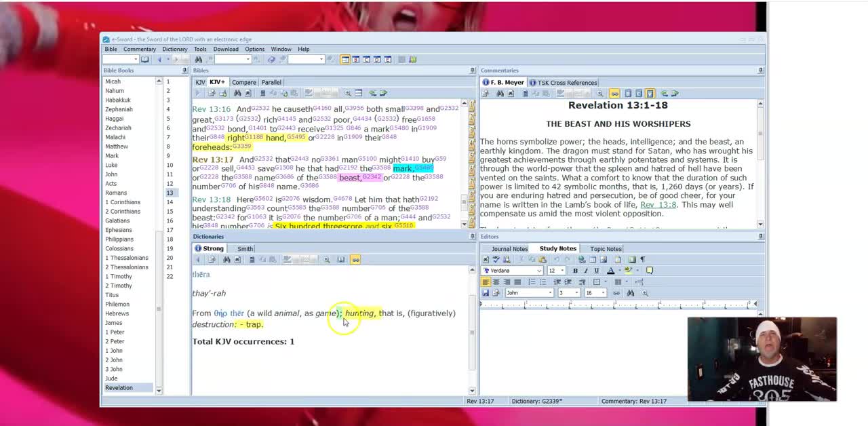This screenshot has width=868, height=426.
Task: Switch to the Parallel Bible tab
Action: 271,82
